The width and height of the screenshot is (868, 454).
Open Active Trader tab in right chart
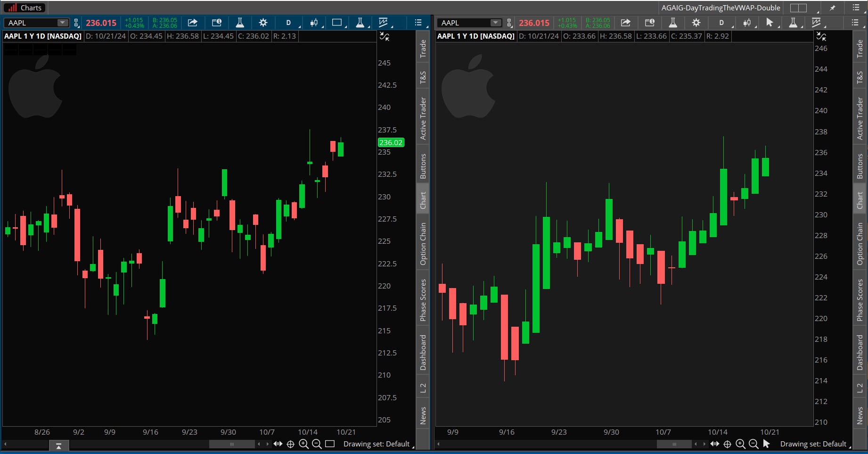pyautogui.click(x=860, y=118)
